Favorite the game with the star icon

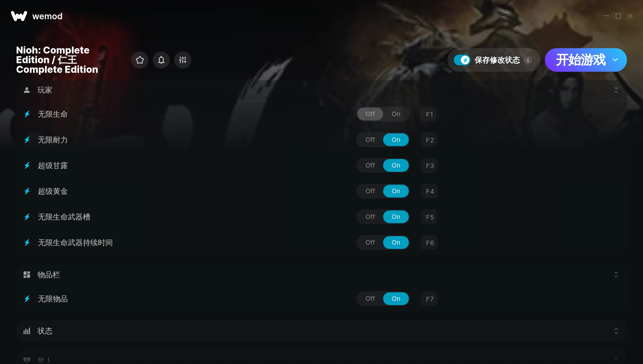click(x=140, y=60)
